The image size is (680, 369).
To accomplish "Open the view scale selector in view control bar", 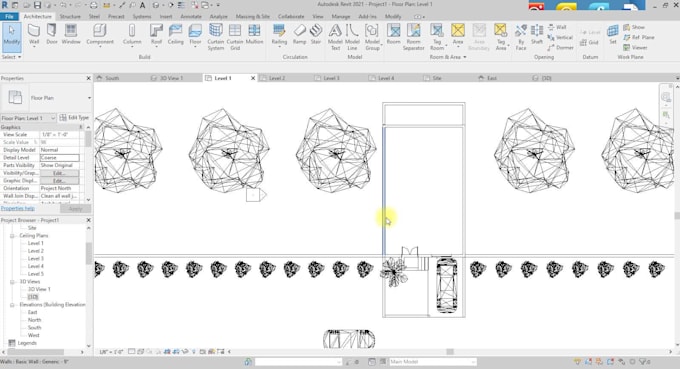I will [x=111, y=352].
